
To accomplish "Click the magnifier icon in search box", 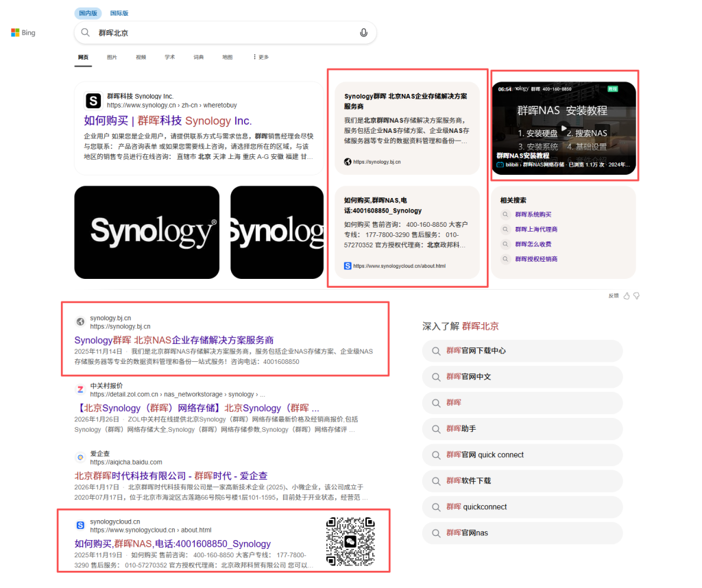I will coord(86,33).
